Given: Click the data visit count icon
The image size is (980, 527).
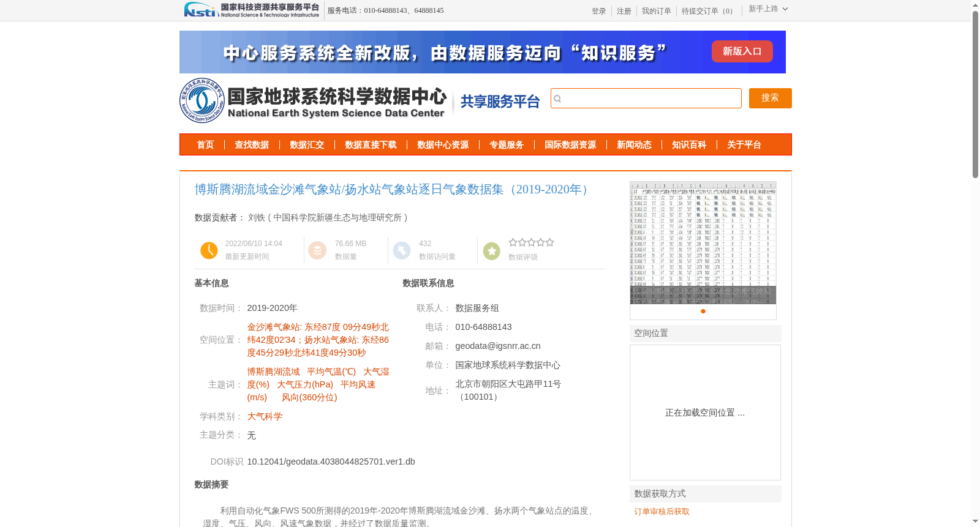Looking at the screenshot, I should pyautogui.click(x=402, y=250).
